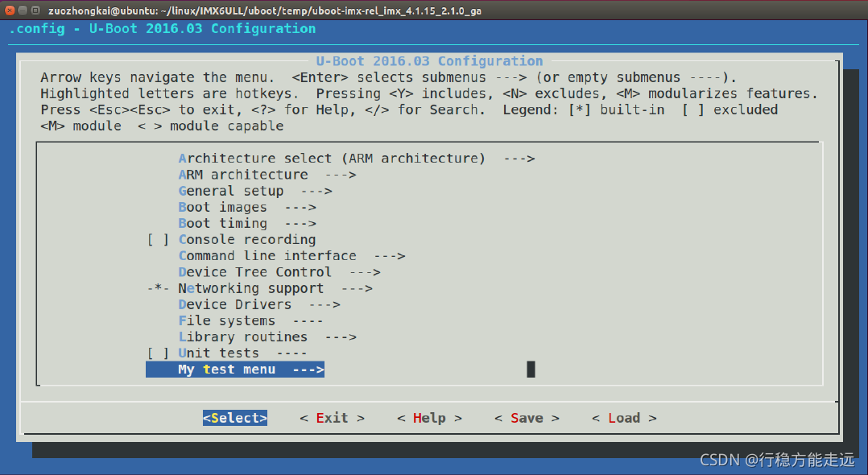Expand the ARM architecture submenu

242,175
